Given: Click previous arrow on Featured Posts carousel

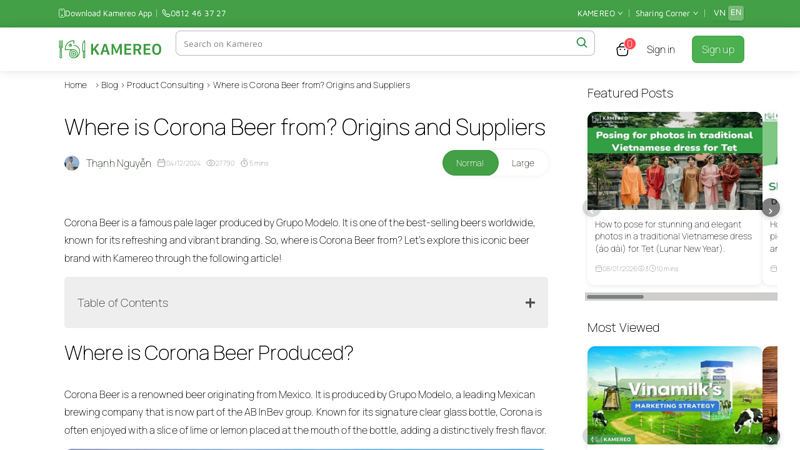Looking at the screenshot, I should click(592, 208).
